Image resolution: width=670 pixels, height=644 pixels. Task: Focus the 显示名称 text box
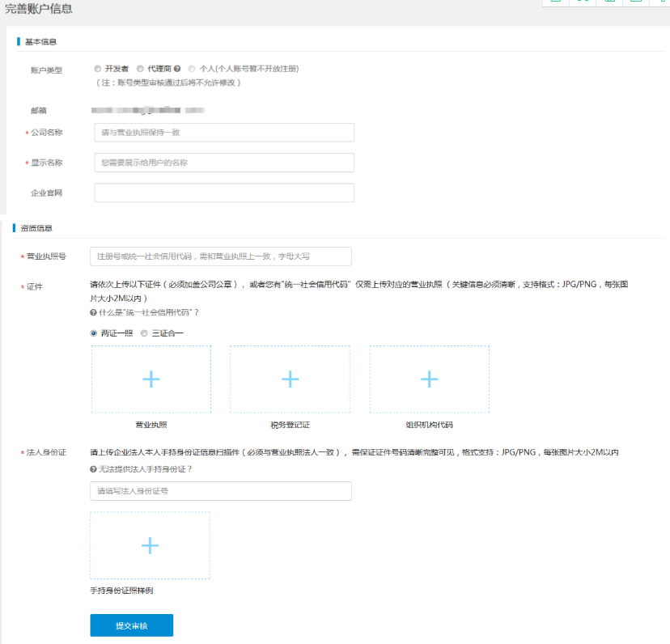[x=224, y=163]
